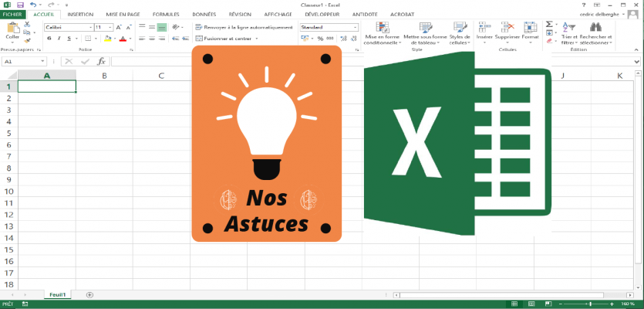Apply thousands separator 000 icon
Image resolution: width=644 pixels, height=309 pixels.
coord(330,39)
